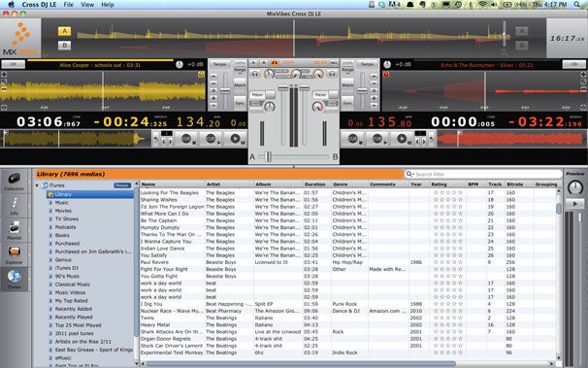
Task: Click deck B's pitch slider handle
Action: pyautogui.click(x=362, y=90)
